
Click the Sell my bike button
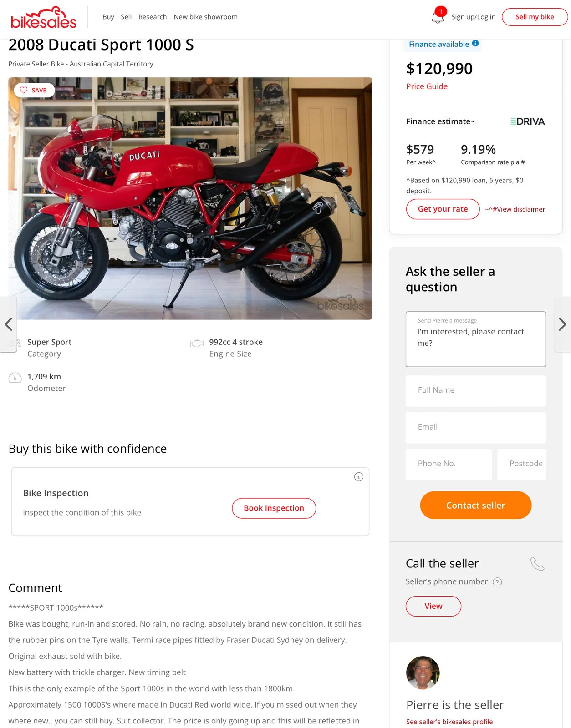click(535, 17)
